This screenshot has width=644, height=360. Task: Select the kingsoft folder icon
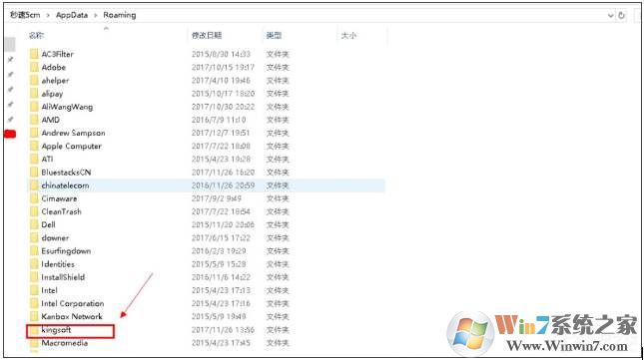(x=34, y=330)
